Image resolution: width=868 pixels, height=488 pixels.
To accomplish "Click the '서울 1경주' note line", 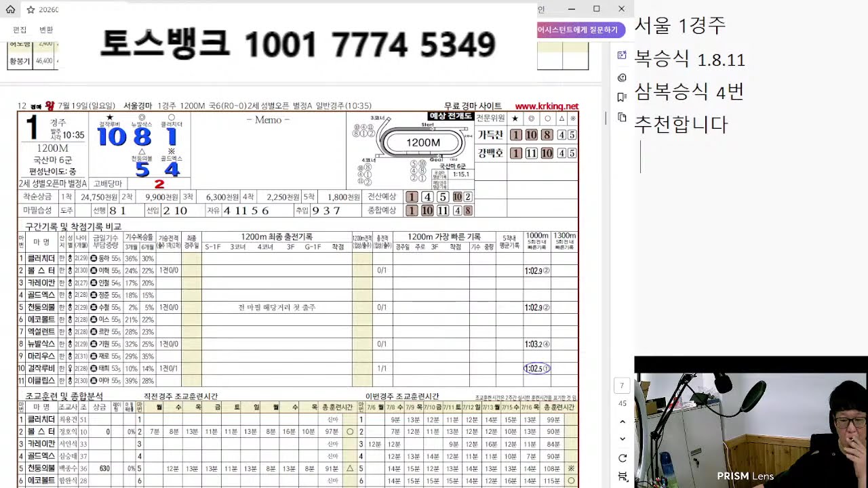I will coord(680,26).
